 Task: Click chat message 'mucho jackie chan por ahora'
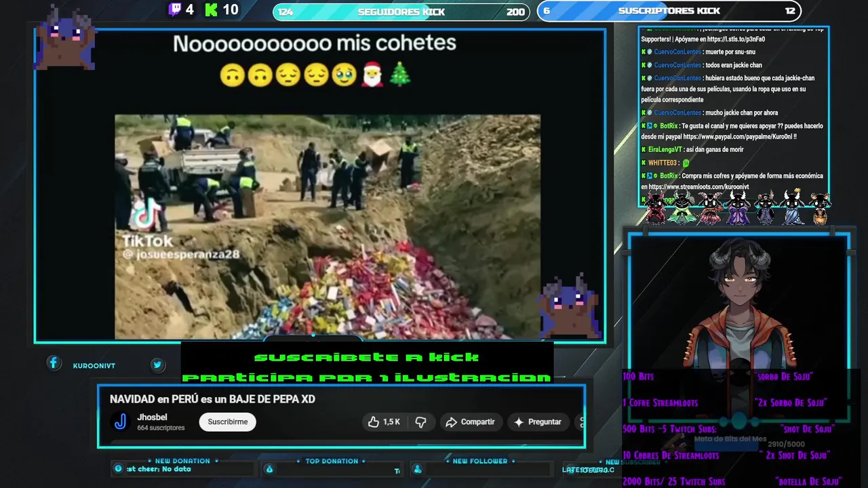741,113
